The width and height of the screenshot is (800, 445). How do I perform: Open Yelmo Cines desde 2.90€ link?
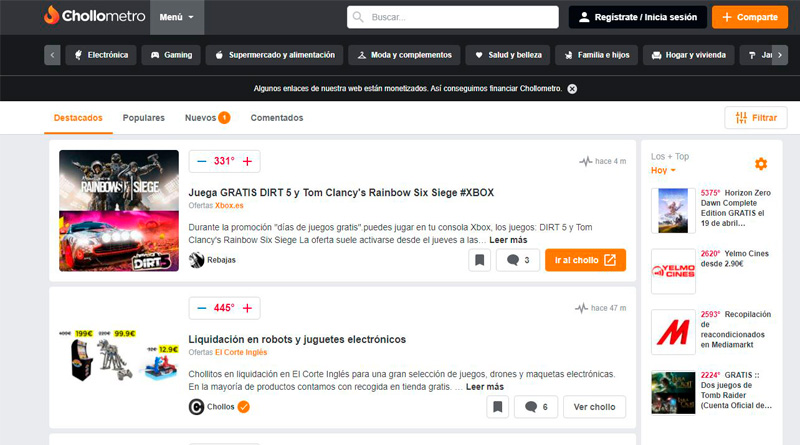click(x=734, y=259)
